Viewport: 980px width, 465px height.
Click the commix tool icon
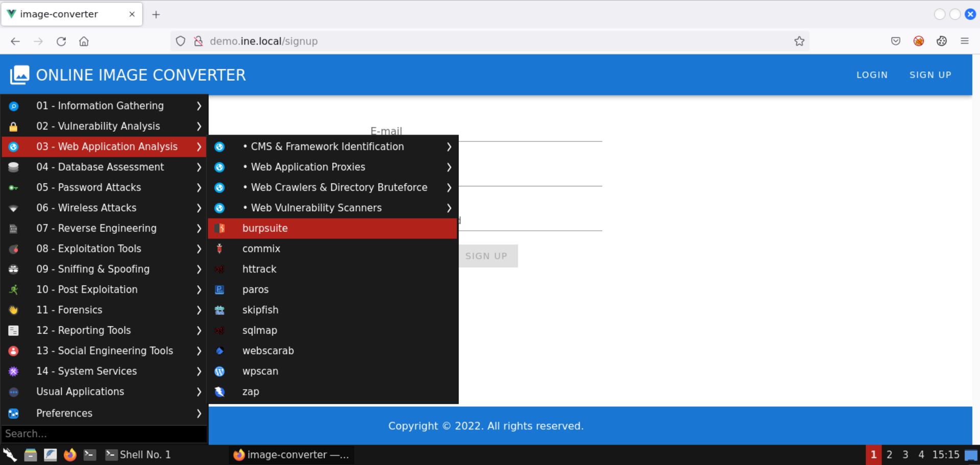tap(219, 249)
